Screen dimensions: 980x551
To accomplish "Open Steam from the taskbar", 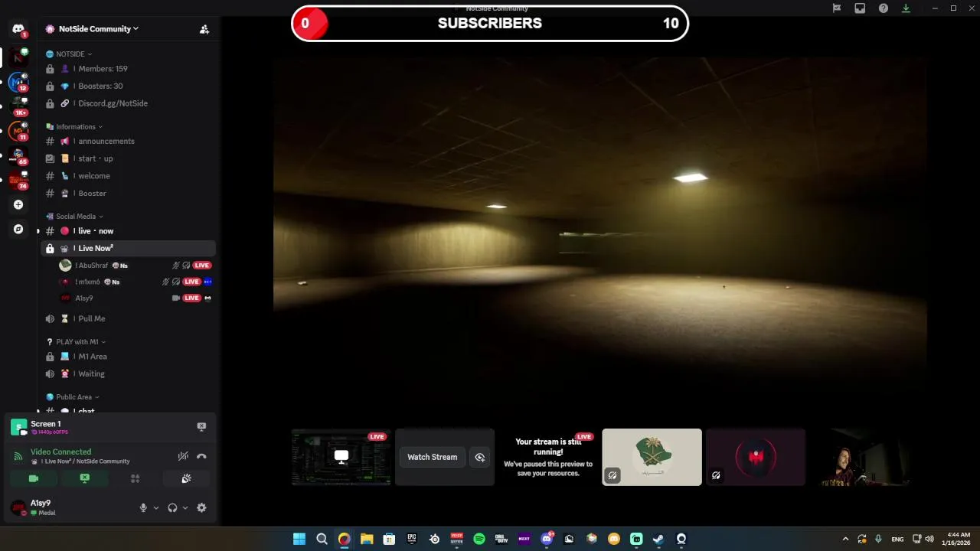I will tap(658, 539).
